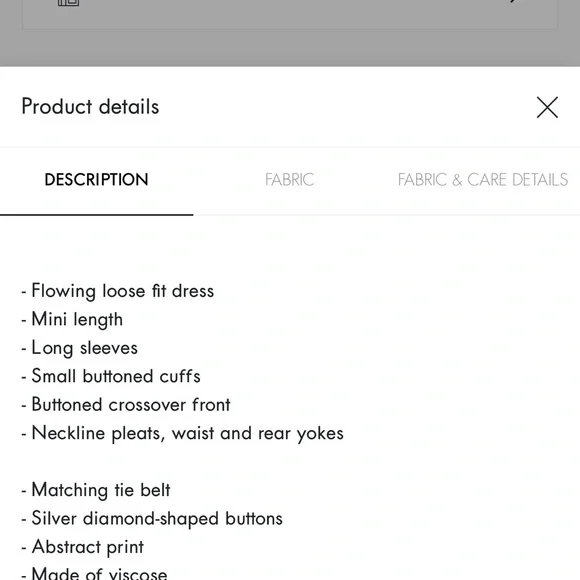
Task: Click the 'Made of viscose' line
Action: pyautogui.click(x=94, y=573)
